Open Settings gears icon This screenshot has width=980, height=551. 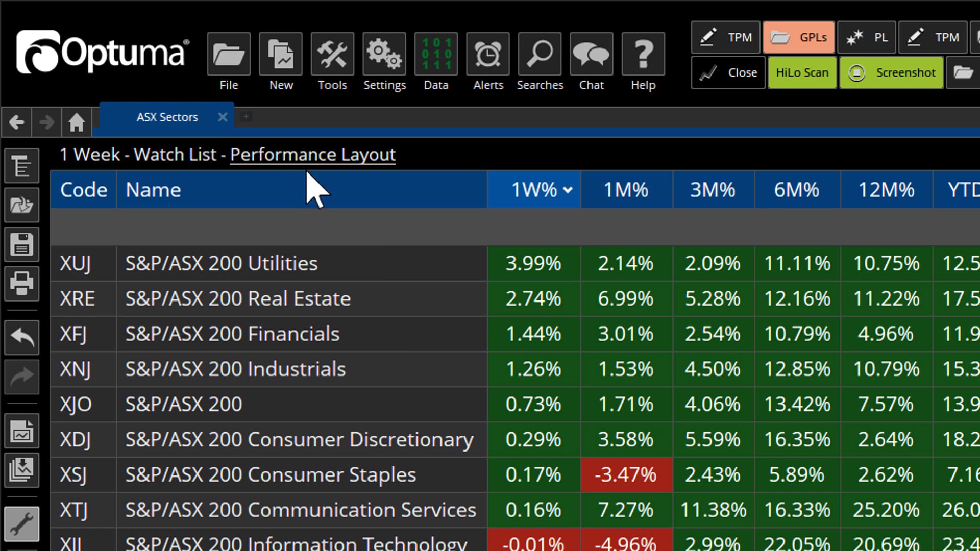click(x=384, y=54)
